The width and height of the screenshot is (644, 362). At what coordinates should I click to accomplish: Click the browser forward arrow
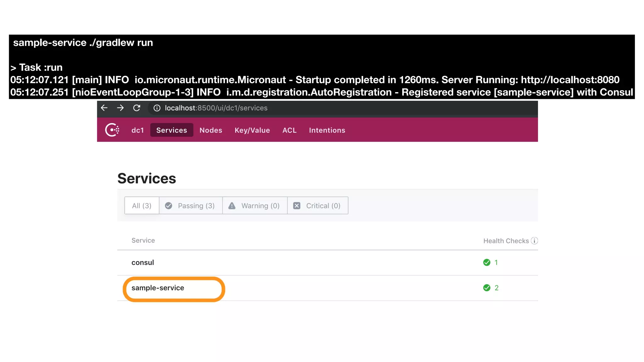point(120,108)
